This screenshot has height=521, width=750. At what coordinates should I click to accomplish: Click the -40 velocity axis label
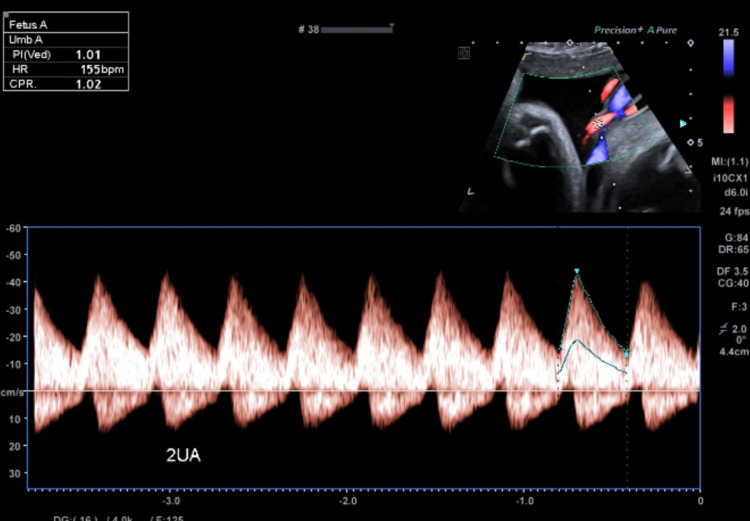pos(13,282)
